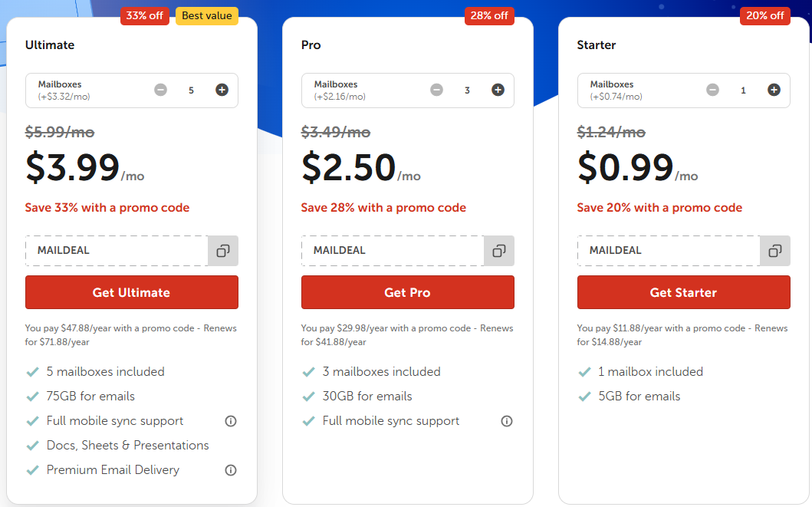Click the checkmark beside 5 mailboxes included
812x507 pixels.
pos(33,371)
